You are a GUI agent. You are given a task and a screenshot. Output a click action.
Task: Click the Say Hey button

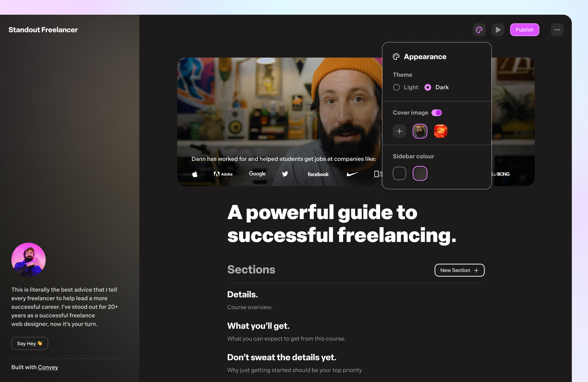[30, 343]
